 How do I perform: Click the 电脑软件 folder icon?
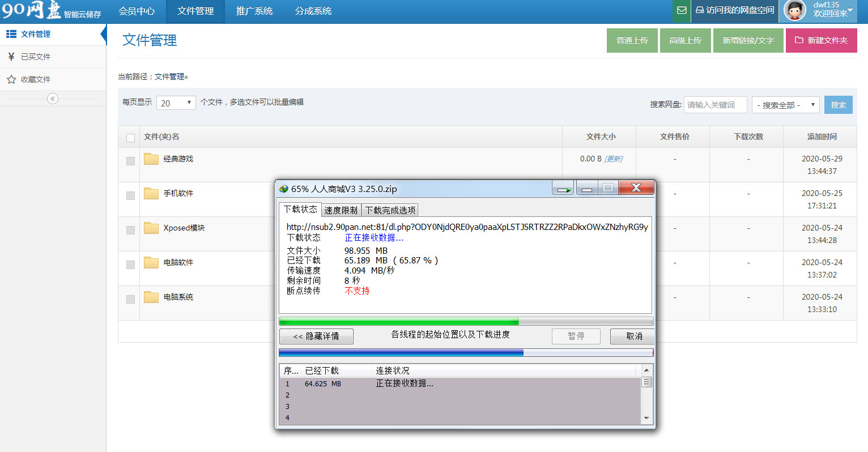(x=151, y=262)
